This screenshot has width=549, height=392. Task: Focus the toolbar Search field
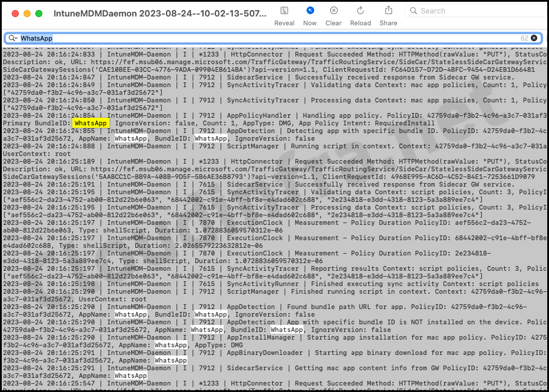(476, 11)
